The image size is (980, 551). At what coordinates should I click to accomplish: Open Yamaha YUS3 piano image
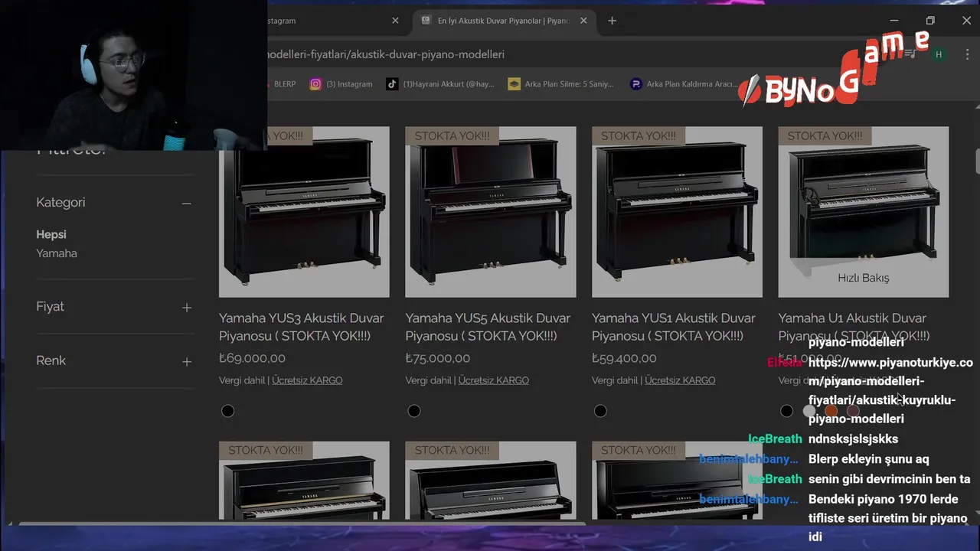[304, 212]
